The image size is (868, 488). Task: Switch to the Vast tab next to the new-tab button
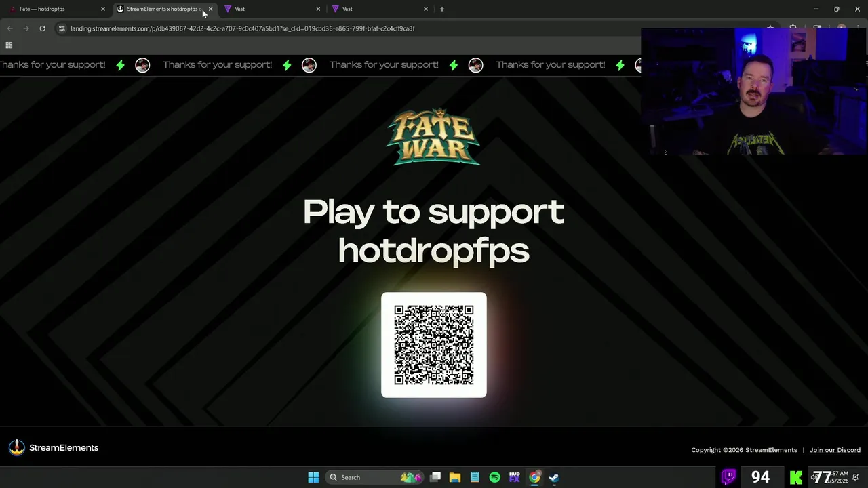coord(379,9)
